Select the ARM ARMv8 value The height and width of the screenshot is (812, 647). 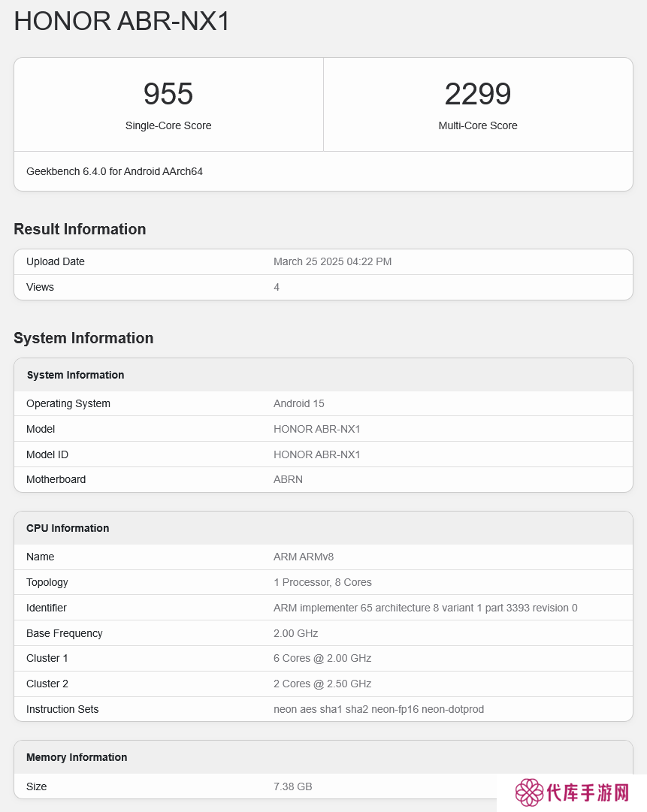tap(304, 557)
